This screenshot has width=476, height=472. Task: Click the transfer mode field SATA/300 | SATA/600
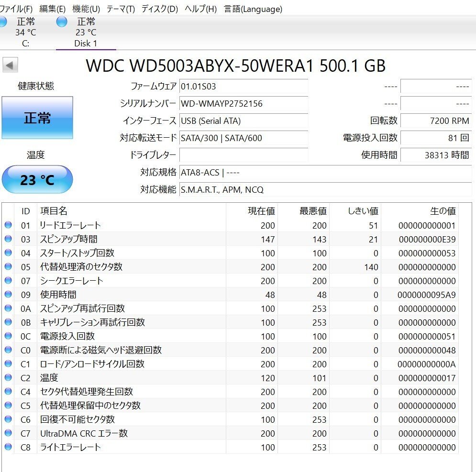(x=244, y=138)
